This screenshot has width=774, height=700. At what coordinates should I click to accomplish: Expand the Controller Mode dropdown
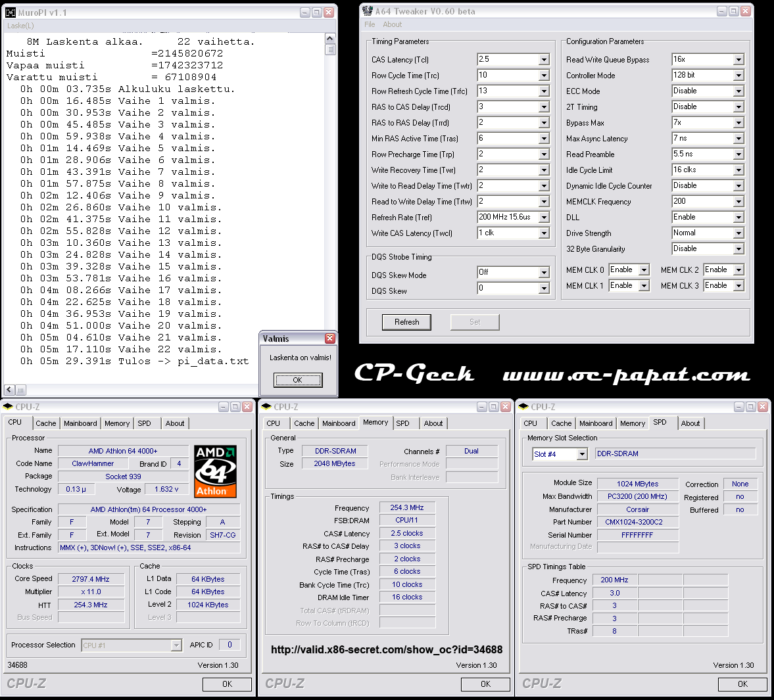tap(738, 76)
